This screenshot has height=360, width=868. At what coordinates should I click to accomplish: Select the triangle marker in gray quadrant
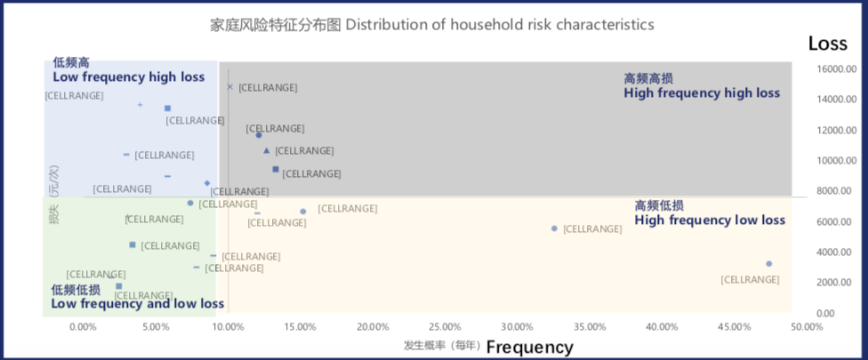point(267,150)
